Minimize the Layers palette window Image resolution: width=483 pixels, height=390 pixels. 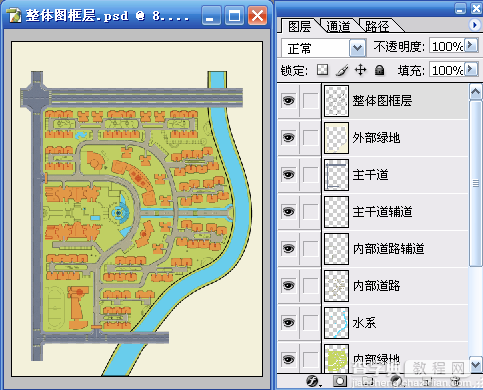click(x=460, y=8)
